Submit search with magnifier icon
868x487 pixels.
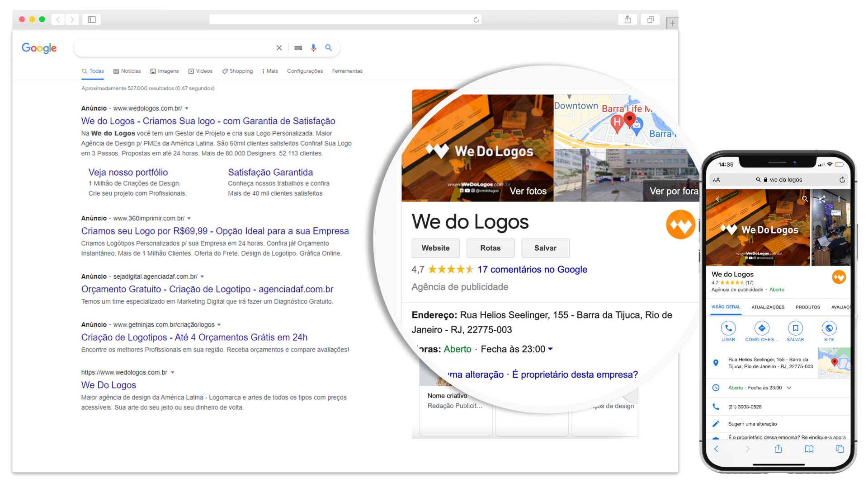click(329, 48)
